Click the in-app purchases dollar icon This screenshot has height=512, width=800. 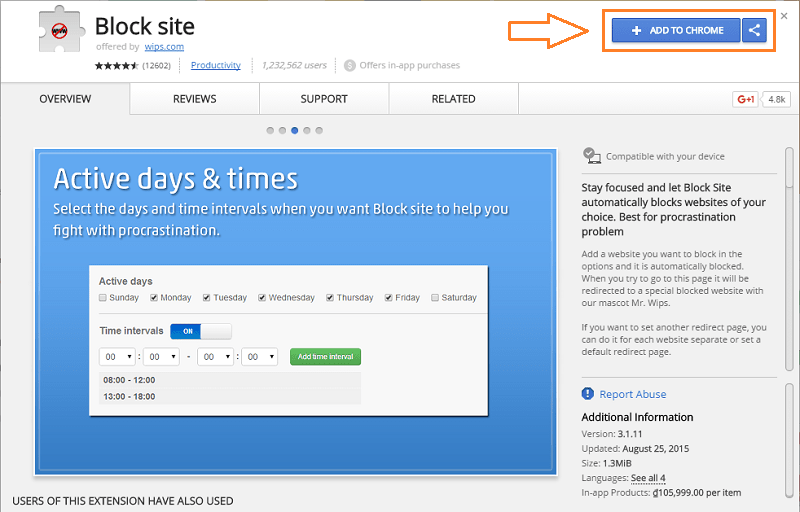pos(349,66)
